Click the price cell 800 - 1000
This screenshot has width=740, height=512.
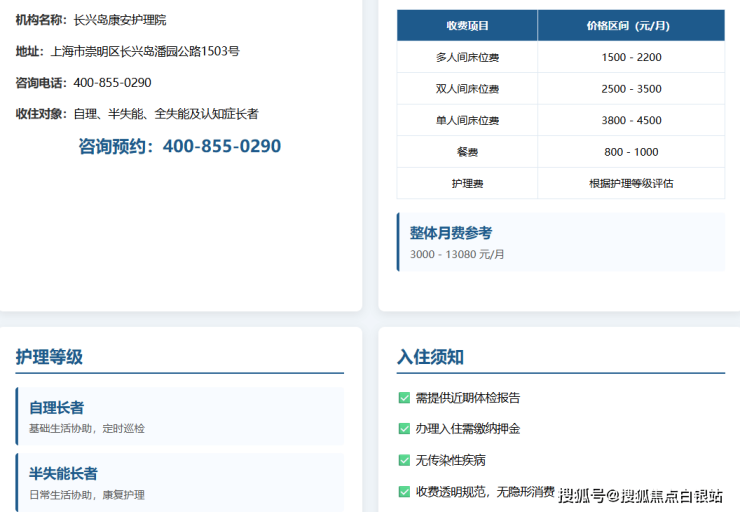point(631,152)
